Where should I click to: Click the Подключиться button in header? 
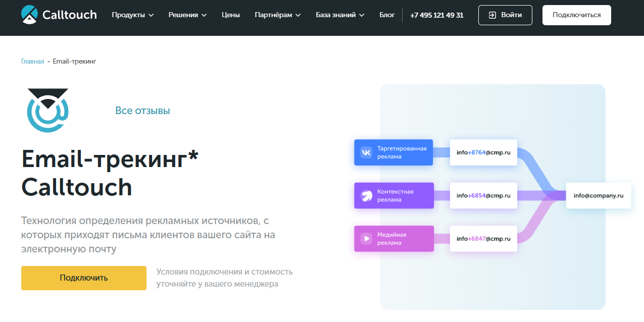tap(577, 15)
